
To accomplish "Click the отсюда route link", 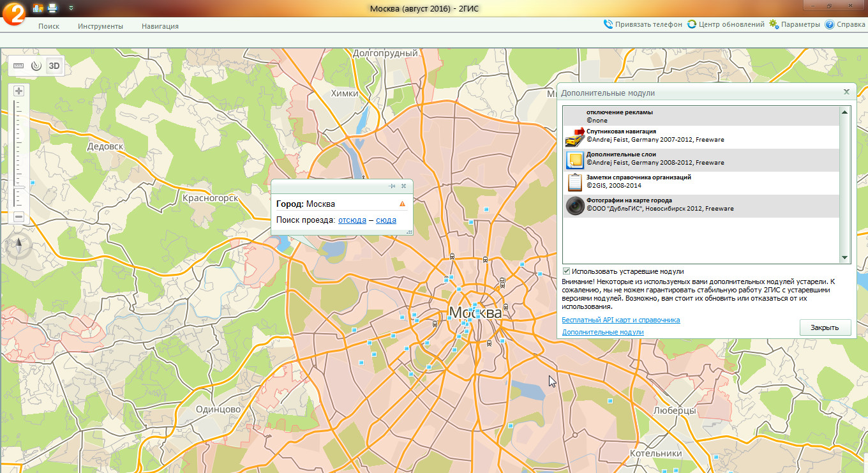I will [352, 220].
